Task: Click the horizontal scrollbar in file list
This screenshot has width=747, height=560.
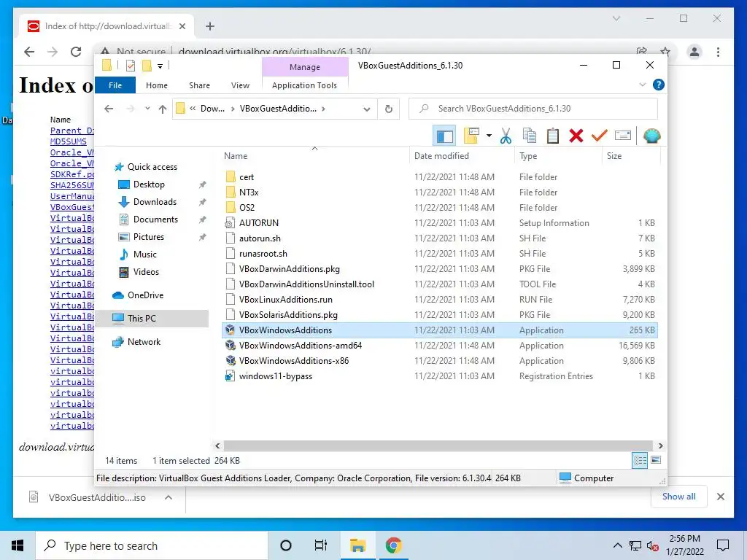Action: coord(438,446)
